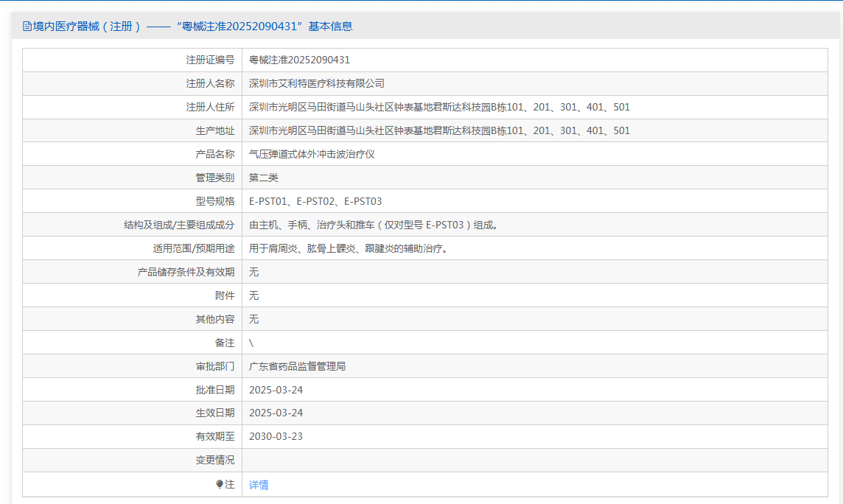
Task: Click the 产品储存条件及有效期 label
Action: (x=186, y=273)
